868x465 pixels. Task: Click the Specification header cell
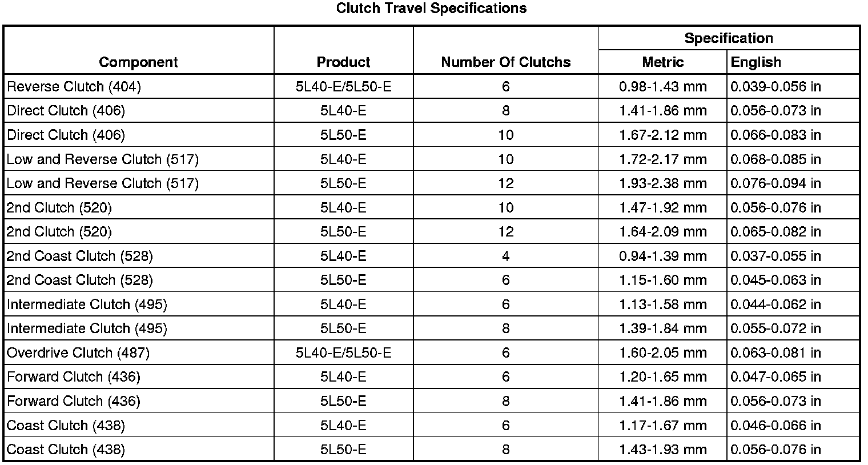click(x=729, y=38)
